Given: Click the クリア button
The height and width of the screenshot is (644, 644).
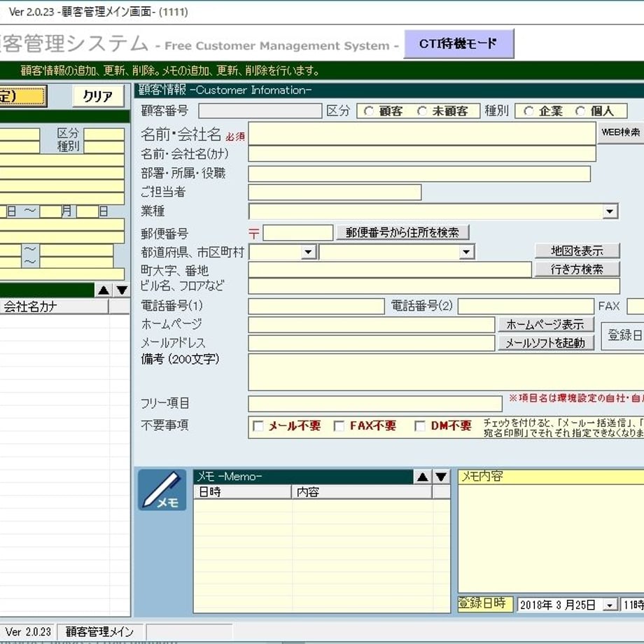Looking at the screenshot, I should (x=98, y=96).
